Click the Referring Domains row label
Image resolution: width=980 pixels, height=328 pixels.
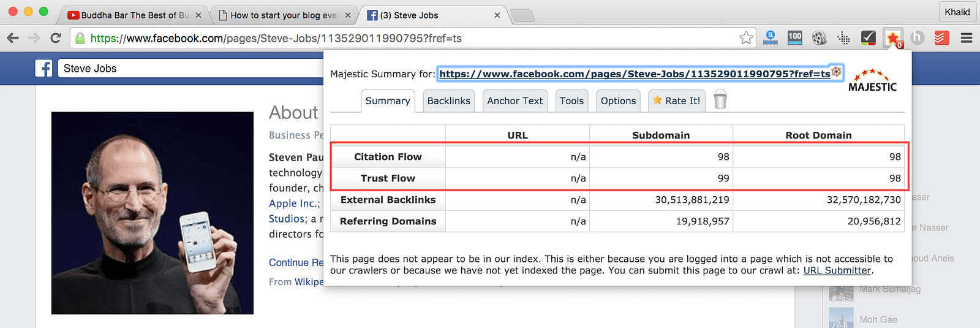tap(388, 221)
